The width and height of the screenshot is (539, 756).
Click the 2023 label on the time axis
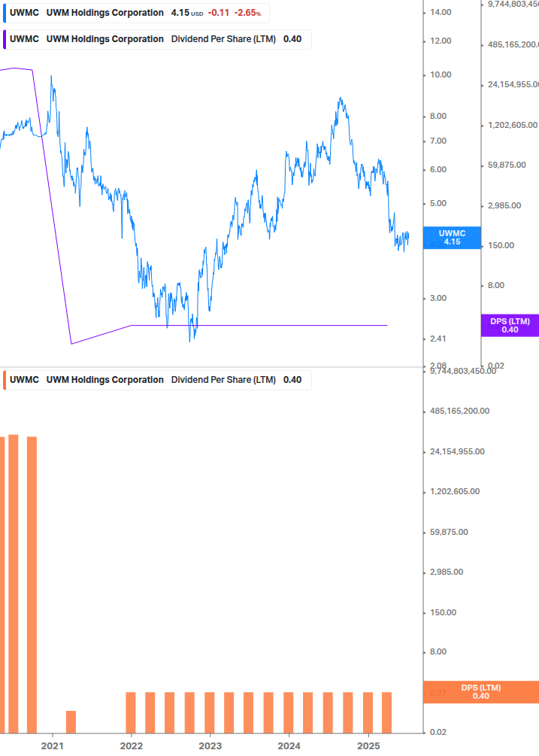[x=210, y=746]
